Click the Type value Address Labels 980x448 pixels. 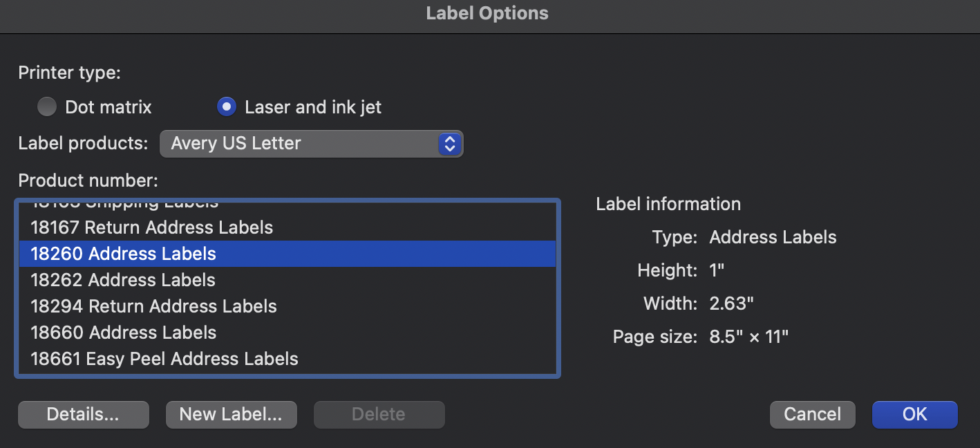(x=773, y=237)
